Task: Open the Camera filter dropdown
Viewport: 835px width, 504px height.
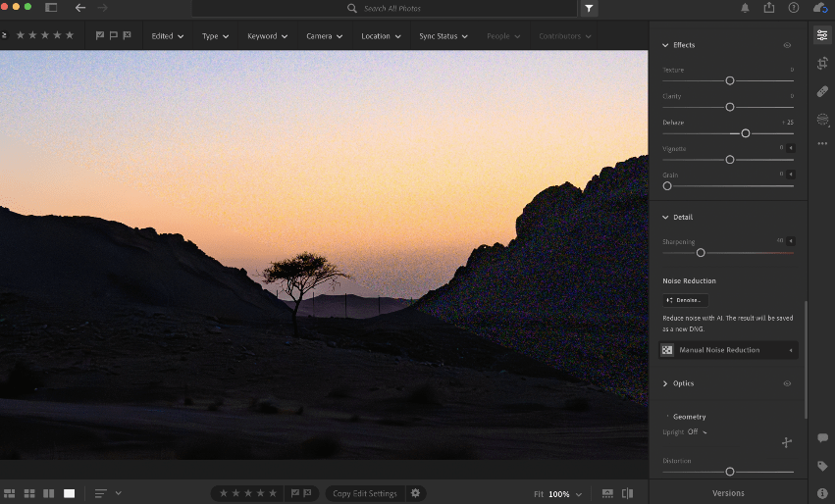Action: coord(324,36)
